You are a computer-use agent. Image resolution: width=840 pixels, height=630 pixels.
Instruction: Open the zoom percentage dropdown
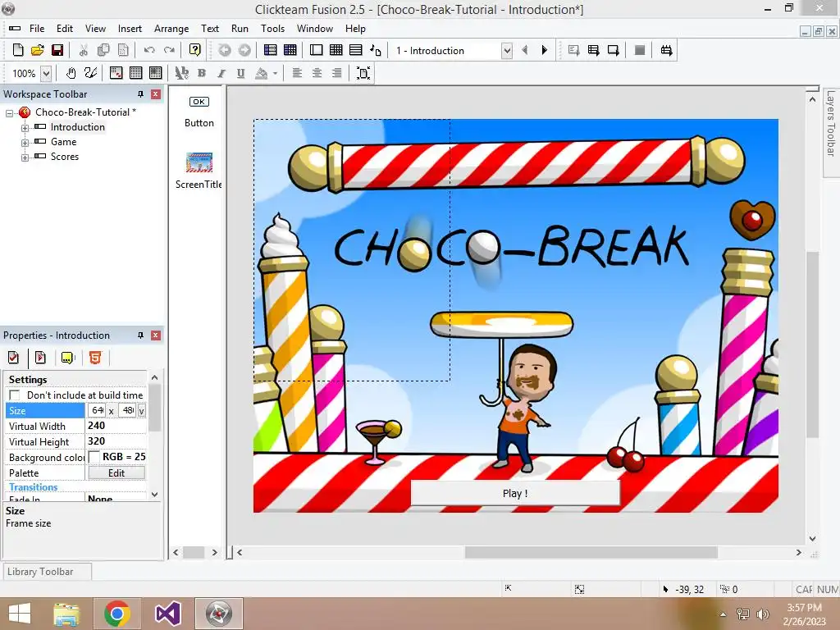click(46, 73)
